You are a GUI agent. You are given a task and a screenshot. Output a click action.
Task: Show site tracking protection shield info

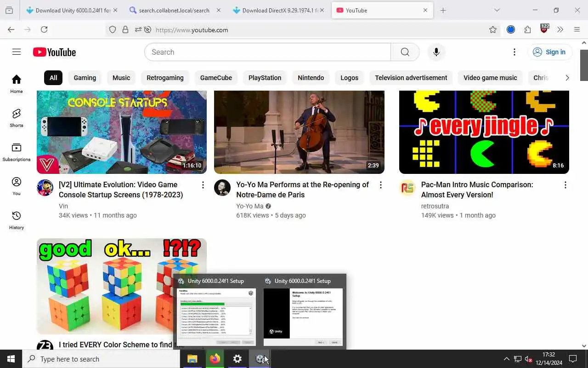[113, 30]
